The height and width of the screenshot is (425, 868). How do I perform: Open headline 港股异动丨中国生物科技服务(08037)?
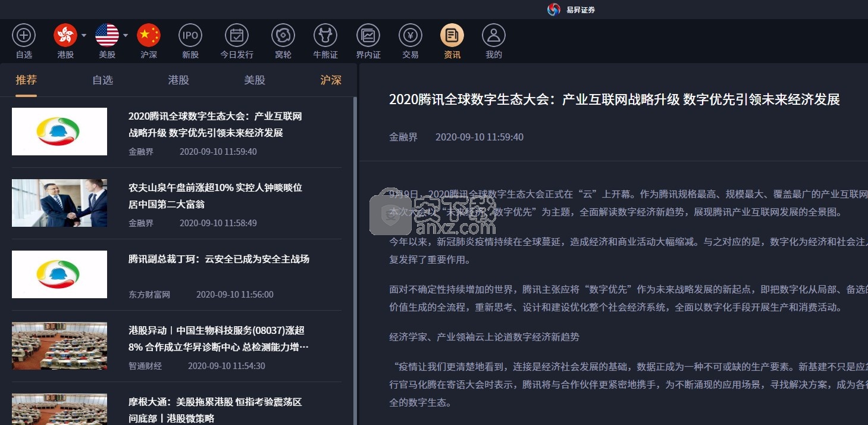[x=219, y=339]
